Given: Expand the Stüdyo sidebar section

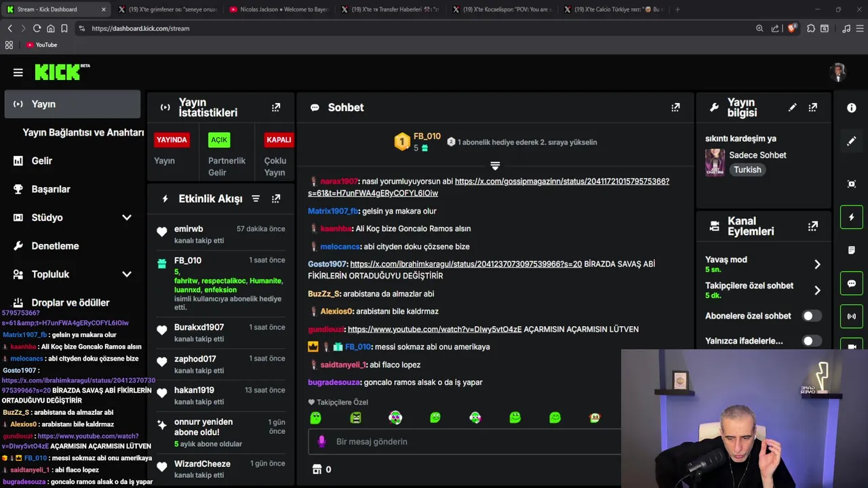Looking at the screenshot, I should (127, 218).
